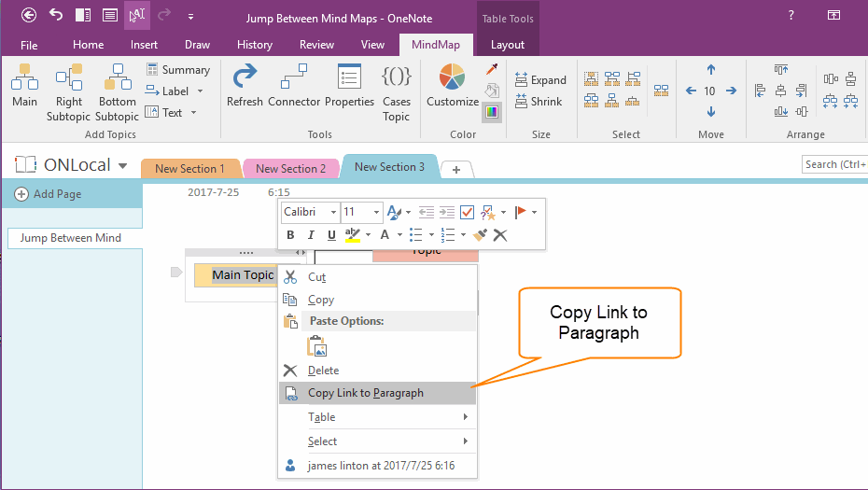The image size is (868, 490).
Task: Move topic down with down arrow
Action: pos(711,112)
